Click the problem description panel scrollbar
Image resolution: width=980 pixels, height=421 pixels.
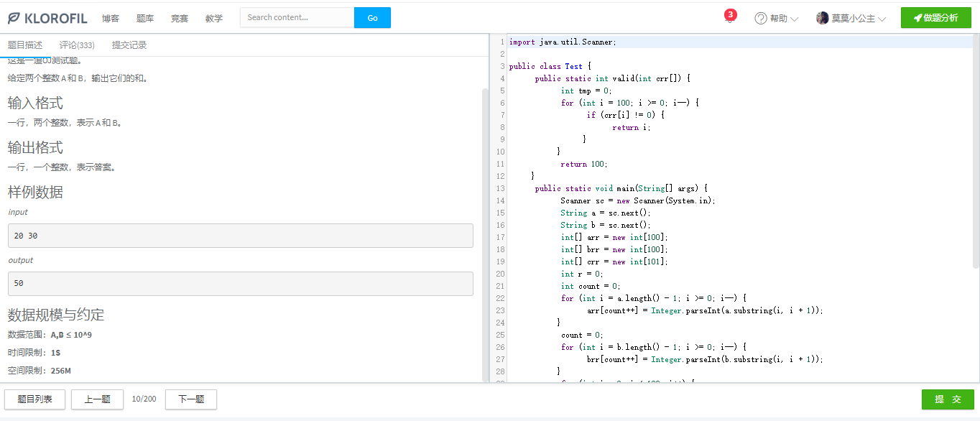(485, 233)
